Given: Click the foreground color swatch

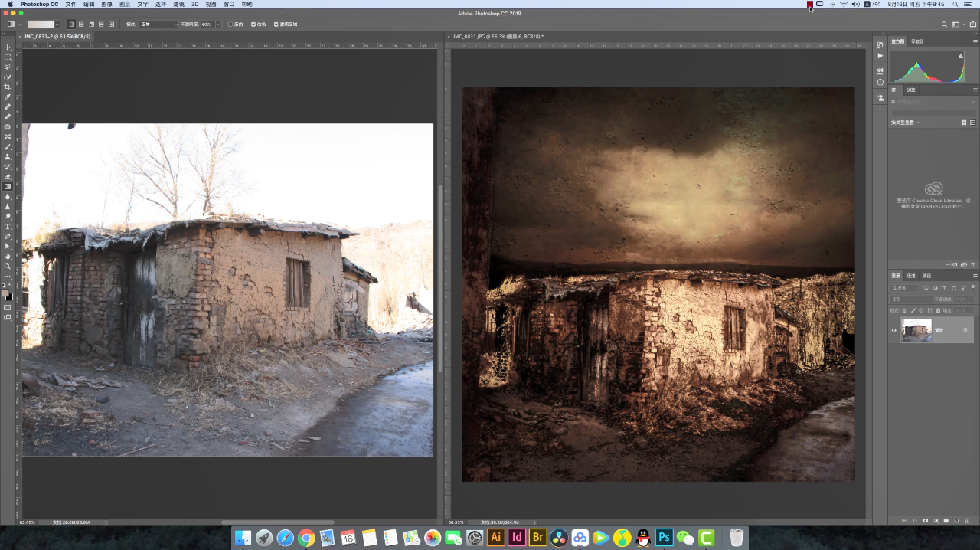Looking at the screenshot, I should click(5, 293).
